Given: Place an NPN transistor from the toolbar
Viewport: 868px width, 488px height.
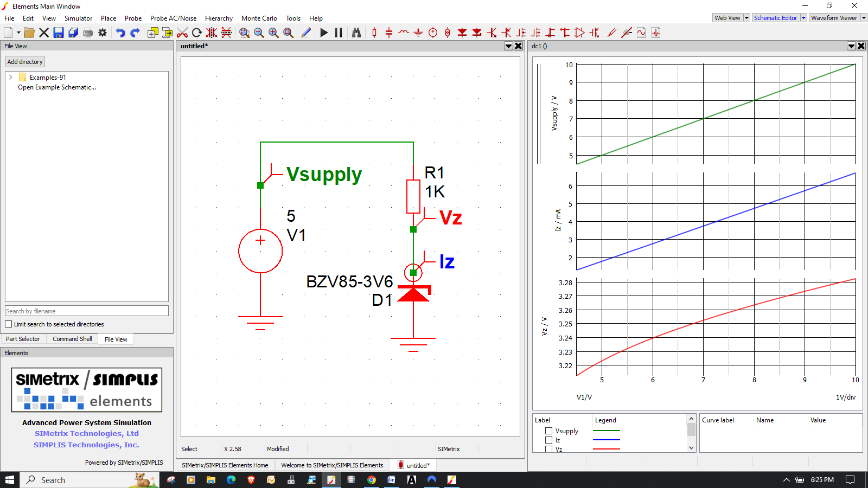Looking at the screenshot, I should 492,33.
